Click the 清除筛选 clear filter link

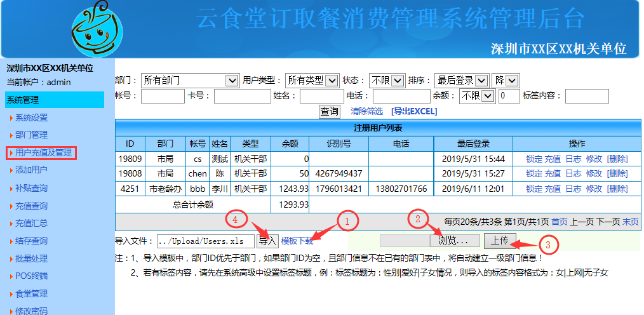(x=366, y=112)
